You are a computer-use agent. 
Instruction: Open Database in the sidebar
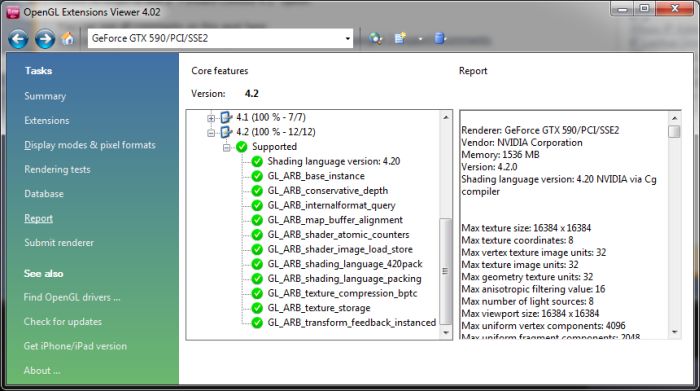coord(44,194)
